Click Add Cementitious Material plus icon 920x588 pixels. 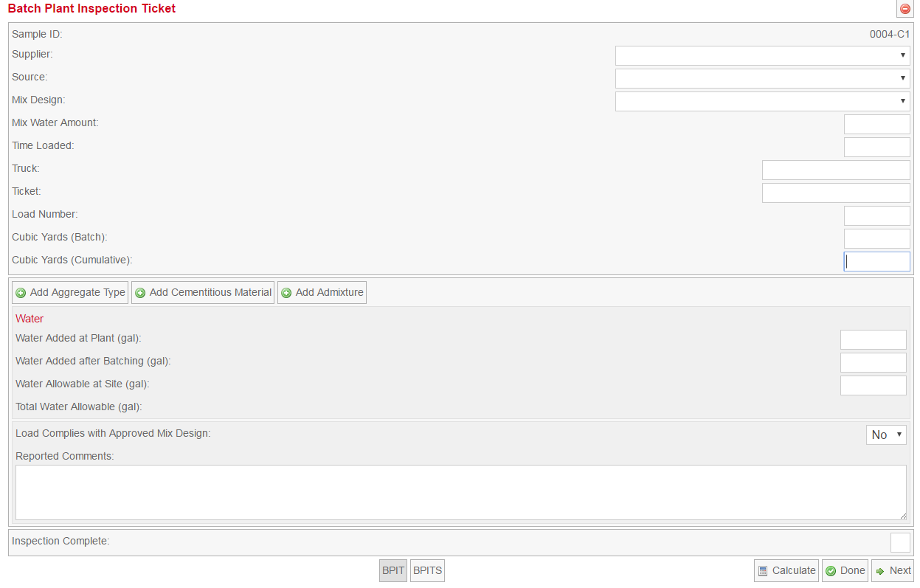pos(140,293)
